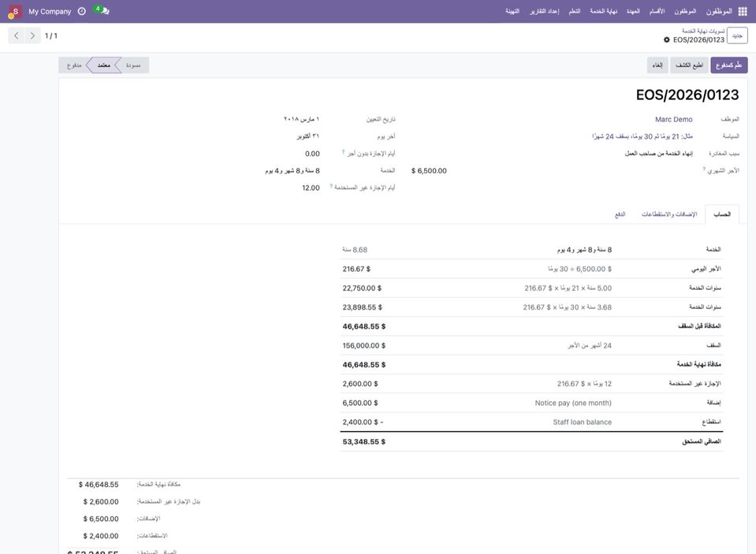The width and height of the screenshot is (756, 554).
Task: Click help mark next to أيام الإجازة بدون أجر
Action: coord(343,152)
